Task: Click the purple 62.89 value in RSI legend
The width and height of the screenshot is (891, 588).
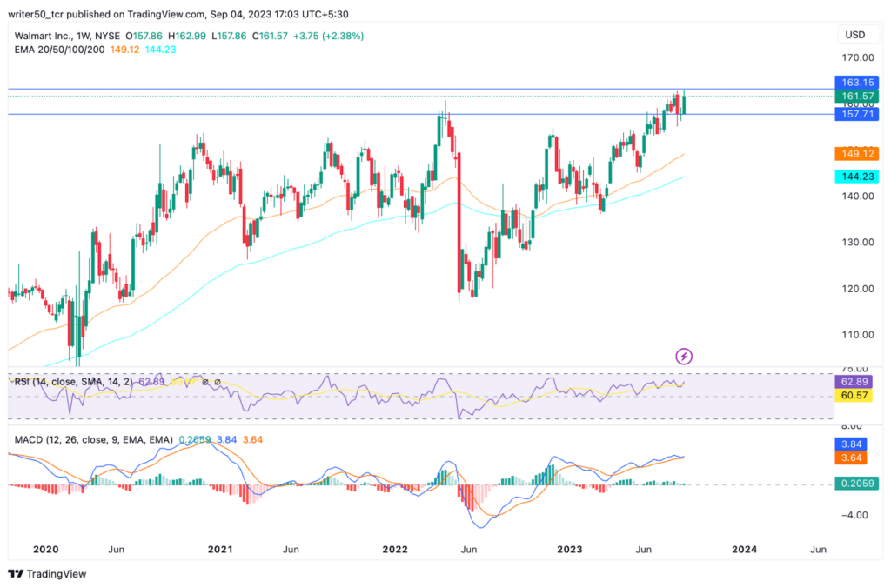Action: point(151,382)
